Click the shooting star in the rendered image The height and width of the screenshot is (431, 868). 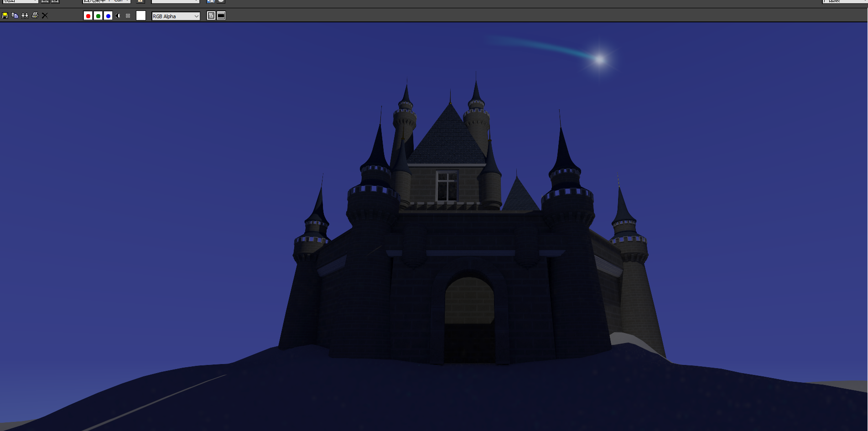point(599,59)
